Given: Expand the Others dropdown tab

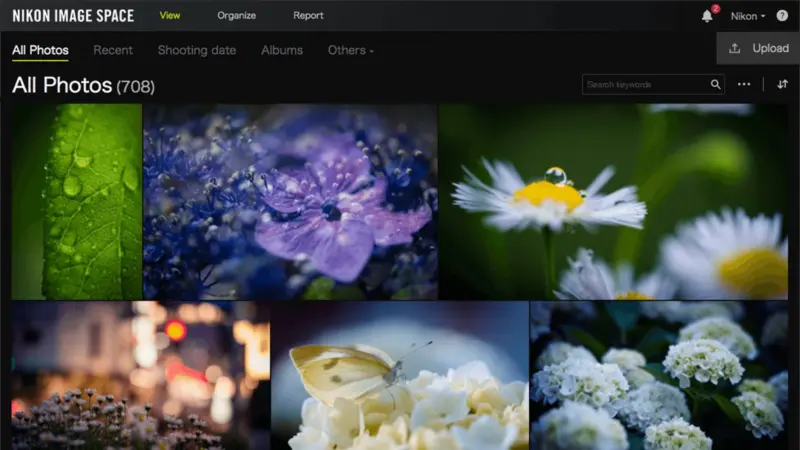Looking at the screenshot, I should (x=351, y=50).
